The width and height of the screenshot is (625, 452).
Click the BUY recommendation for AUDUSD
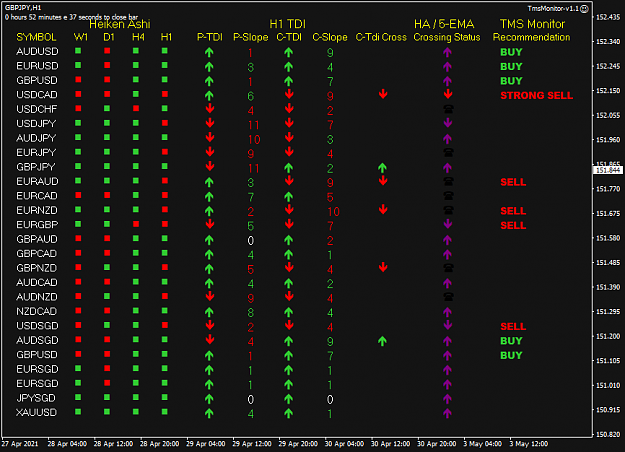pyautogui.click(x=511, y=52)
